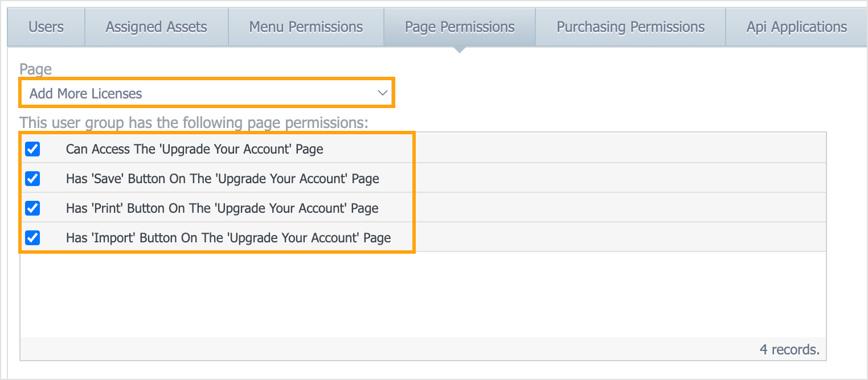Viewport: 868px width, 380px height.
Task: Disable the 'Print' button permission checkbox
Action: click(x=33, y=208)
